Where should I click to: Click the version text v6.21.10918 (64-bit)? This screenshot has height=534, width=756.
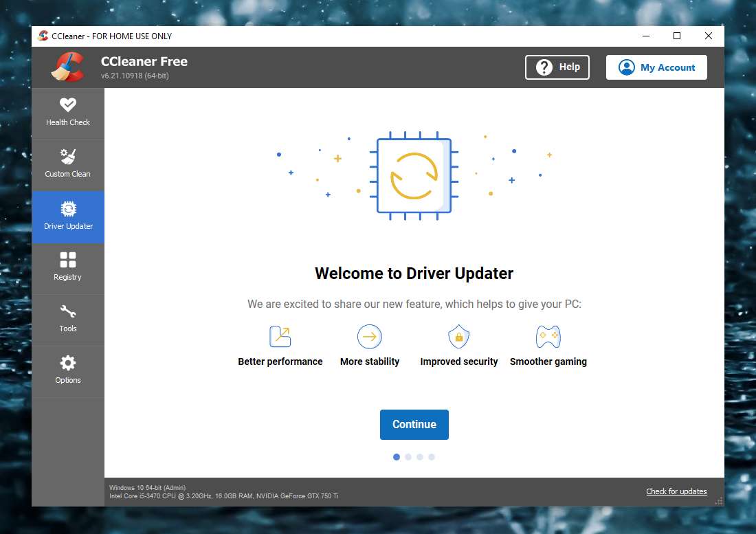(x=135, y=76)
